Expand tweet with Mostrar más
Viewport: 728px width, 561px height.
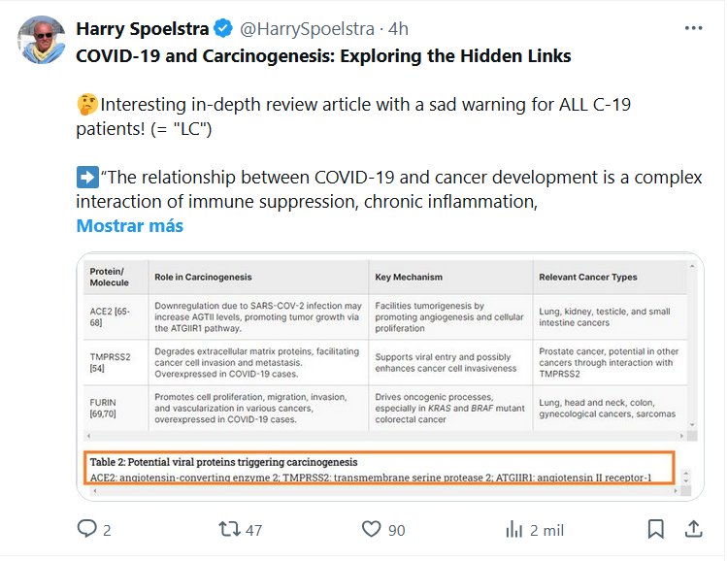coord(129,226)
